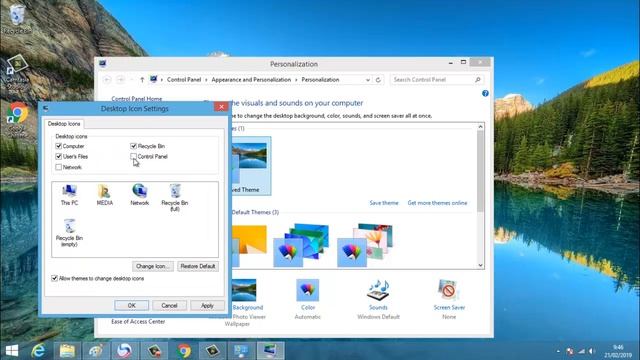The image size is (640, 360).
Task: Click the taskbar clock and date
Action: [618, 351]
